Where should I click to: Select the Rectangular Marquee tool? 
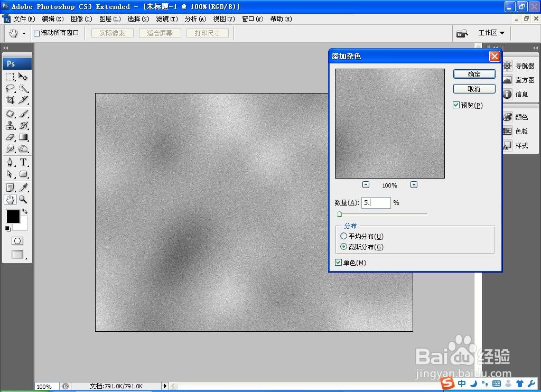[x=10, y=77]
